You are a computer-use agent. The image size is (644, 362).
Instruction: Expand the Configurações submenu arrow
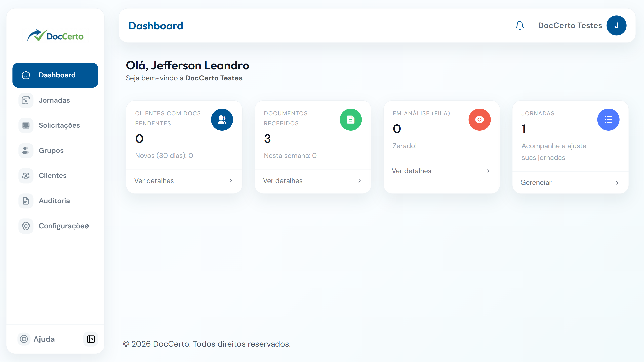87,226
